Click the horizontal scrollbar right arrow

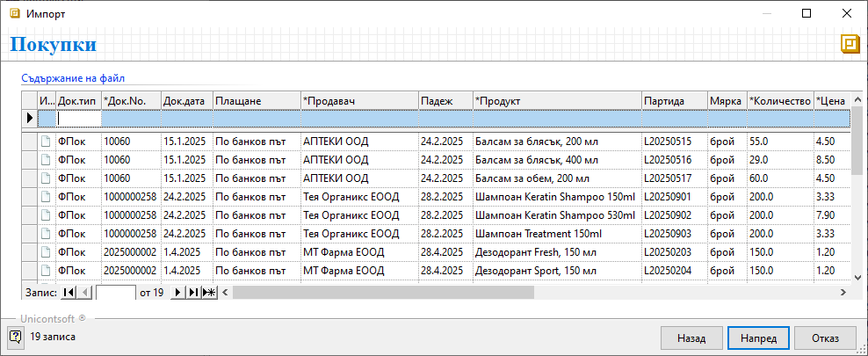(843, 292)
